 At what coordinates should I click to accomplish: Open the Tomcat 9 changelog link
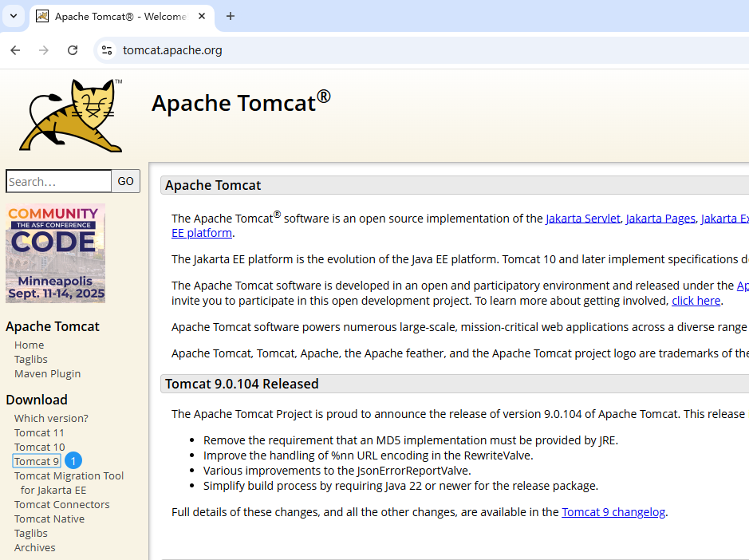click(x=613, y=512)
